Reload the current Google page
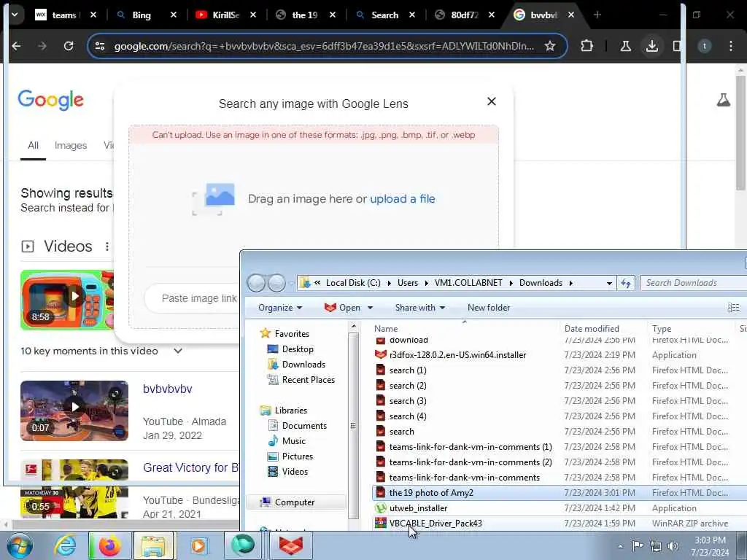Screen dimensions: 747x560 (x=69, y=46)
